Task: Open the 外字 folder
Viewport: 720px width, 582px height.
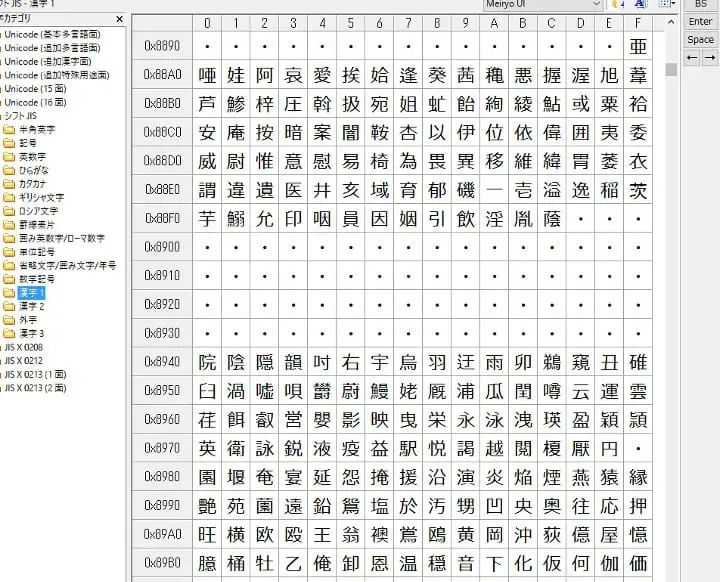Action: 27,320
